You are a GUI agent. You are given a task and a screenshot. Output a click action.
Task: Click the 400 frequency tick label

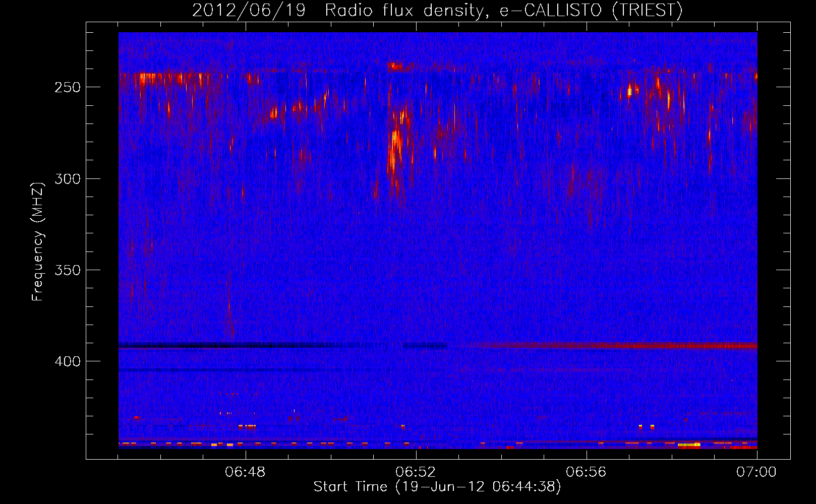tap(68, 361)
